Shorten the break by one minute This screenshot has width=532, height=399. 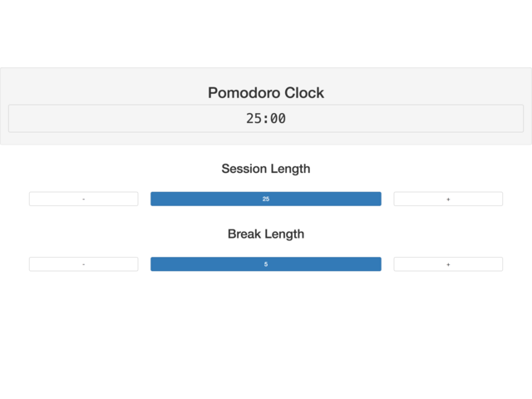pos(83,264)
